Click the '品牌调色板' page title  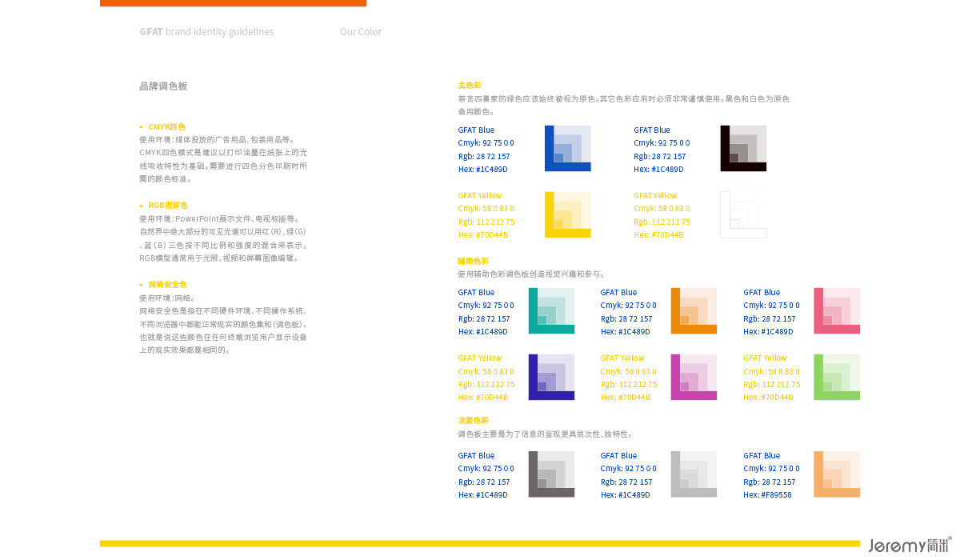[163, 86]
